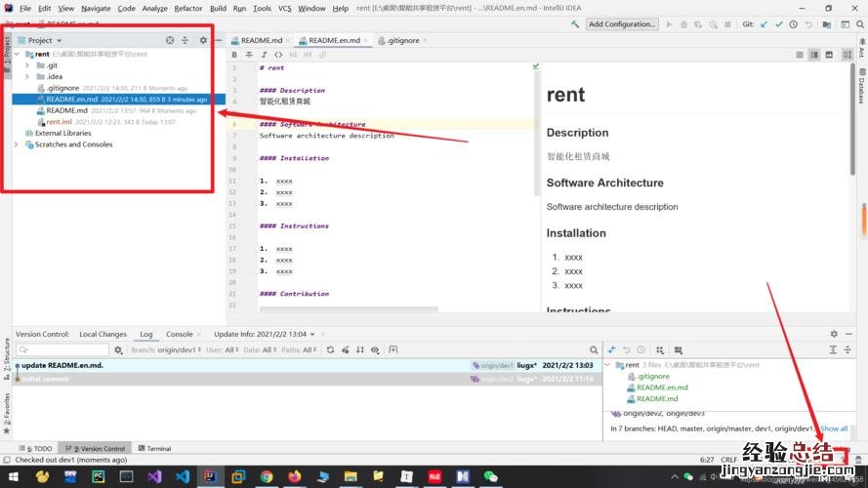This screenshot has width=868, height=488.
Task: Open the VCS menu
Action: (x=284, y=8)
